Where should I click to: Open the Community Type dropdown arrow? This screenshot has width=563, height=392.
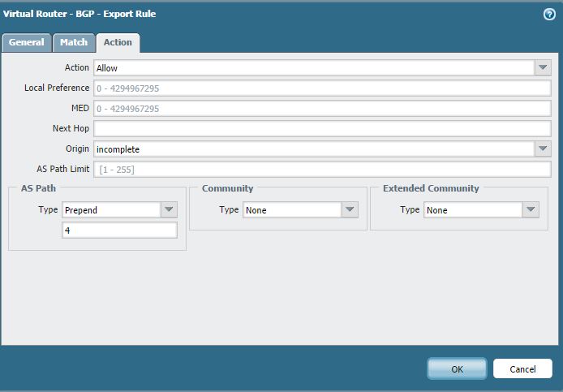[x=350, y=210]
